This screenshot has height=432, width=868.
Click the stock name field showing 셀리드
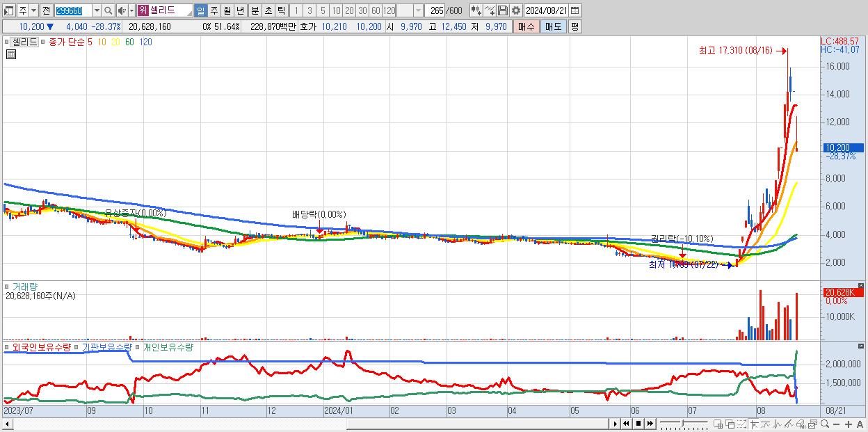coord(171,10)
